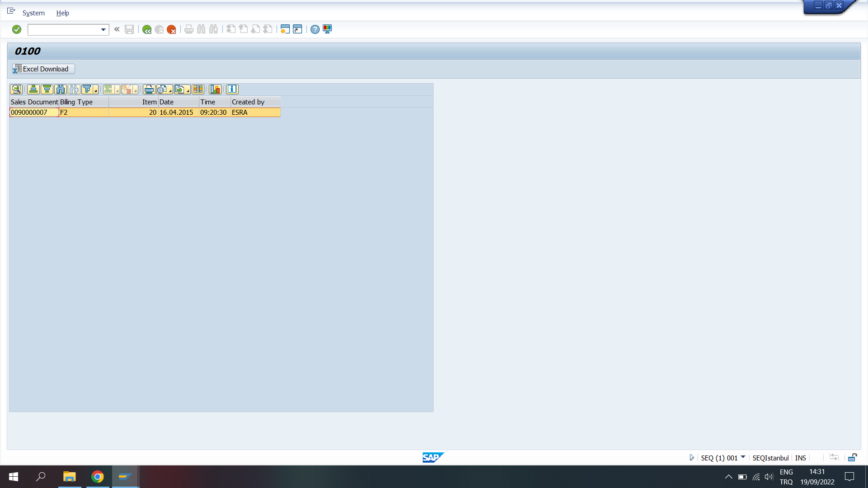Sort the list in descending order

tap(47, 89)
